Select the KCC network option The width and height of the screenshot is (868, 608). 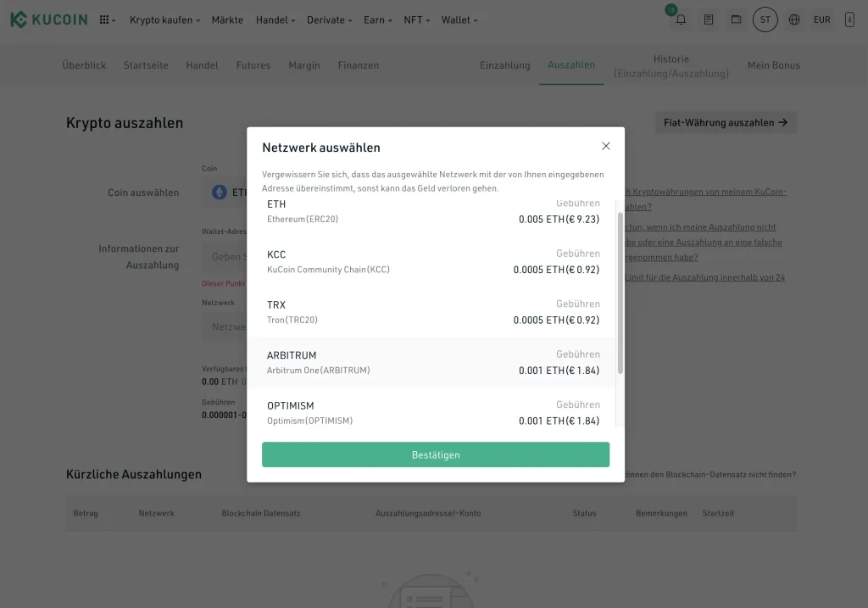pyautogui.click(x=433, y=262)
